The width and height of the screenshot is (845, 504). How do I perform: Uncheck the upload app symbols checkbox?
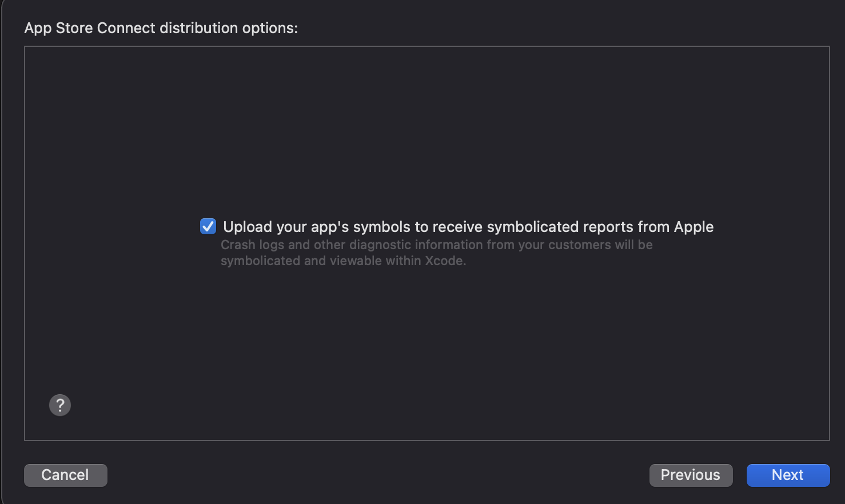point(208,226)
